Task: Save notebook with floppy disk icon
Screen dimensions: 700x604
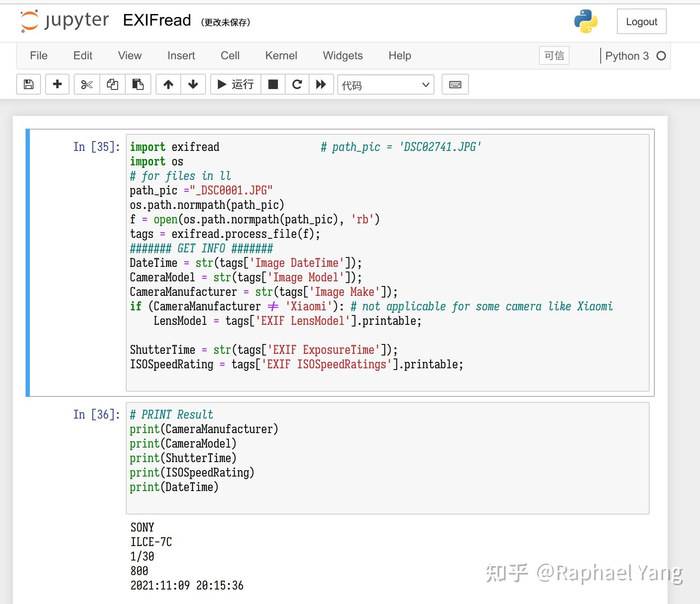Action: 29,84
